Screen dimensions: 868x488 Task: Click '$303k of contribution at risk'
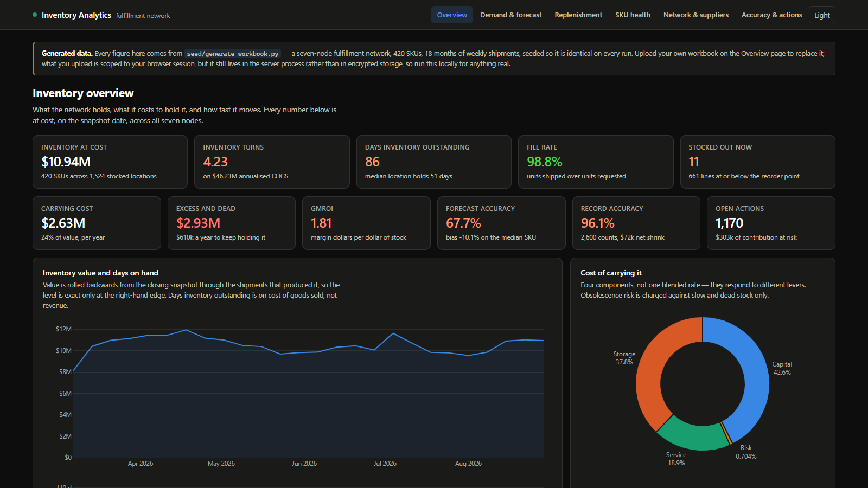[756, 237]
